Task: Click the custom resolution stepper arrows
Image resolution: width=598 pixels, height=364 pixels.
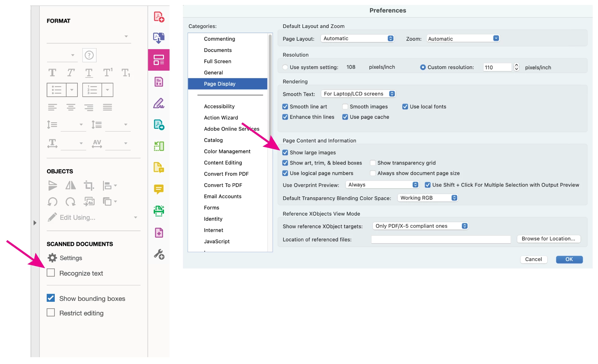Action: point(516,67)
